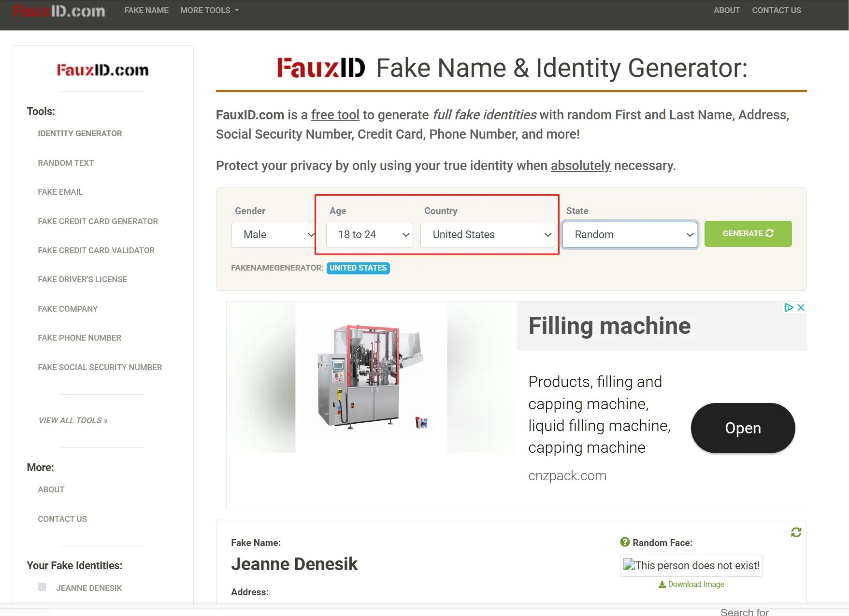Image resolution: width=849 pixels, height=616 pixels.
Task: Expand the Age dropdown showing 18 to 24
Action: click(370, 235)
